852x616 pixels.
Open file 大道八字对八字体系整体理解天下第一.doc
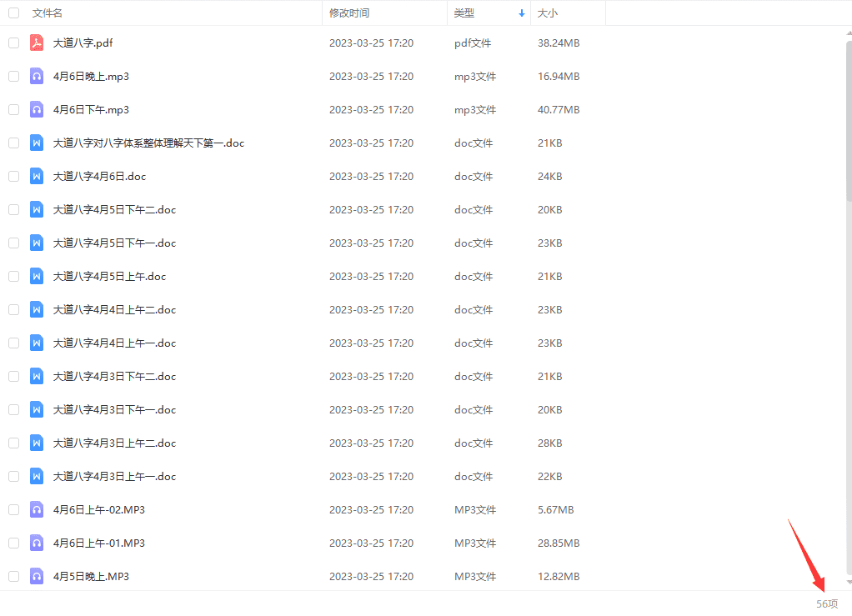coord(148,143)
